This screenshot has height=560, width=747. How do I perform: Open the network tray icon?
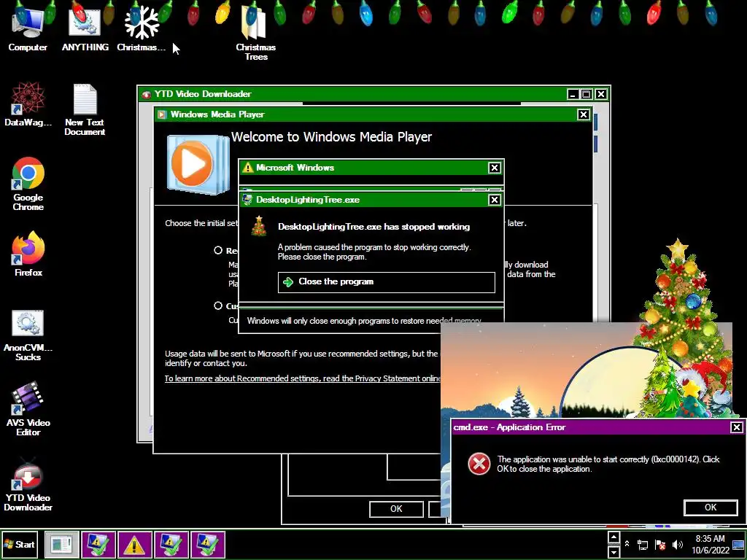point(643,545)
